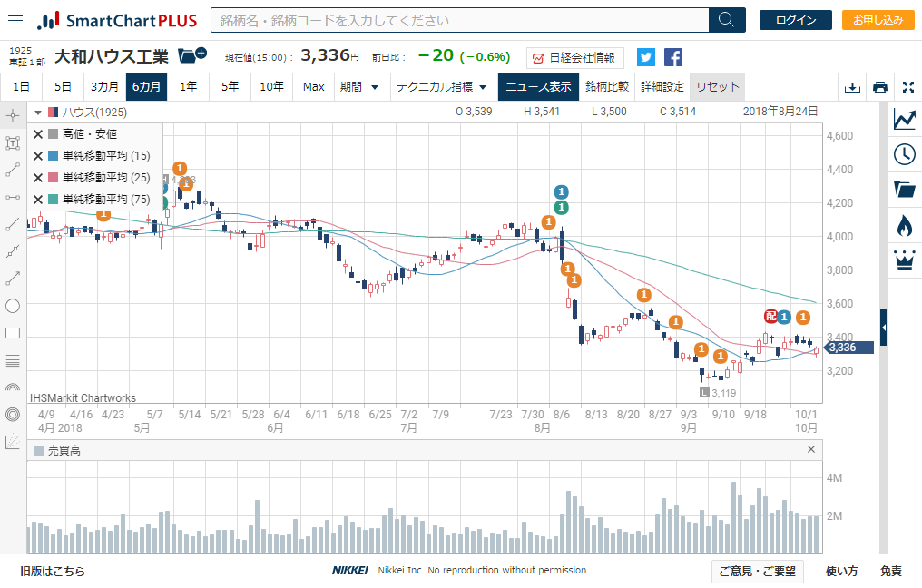
Task: Click pink swatch for 単純移動平均 (25)
Action: 53,178
